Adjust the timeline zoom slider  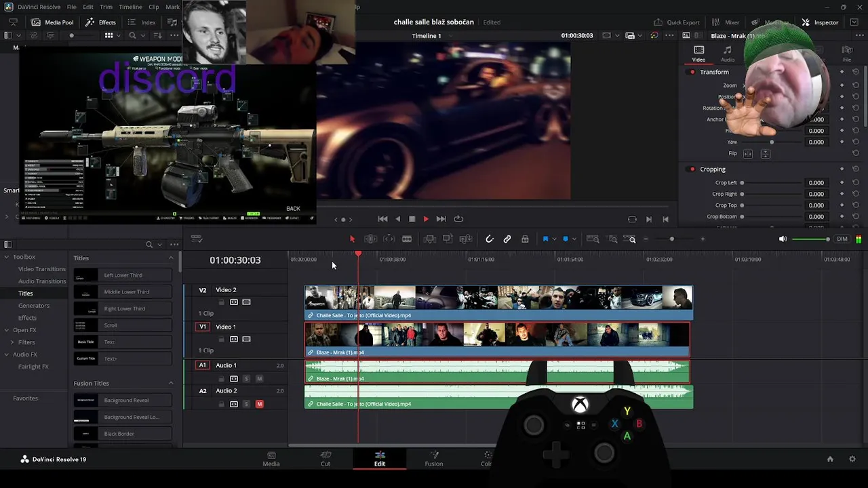[672, 239]
